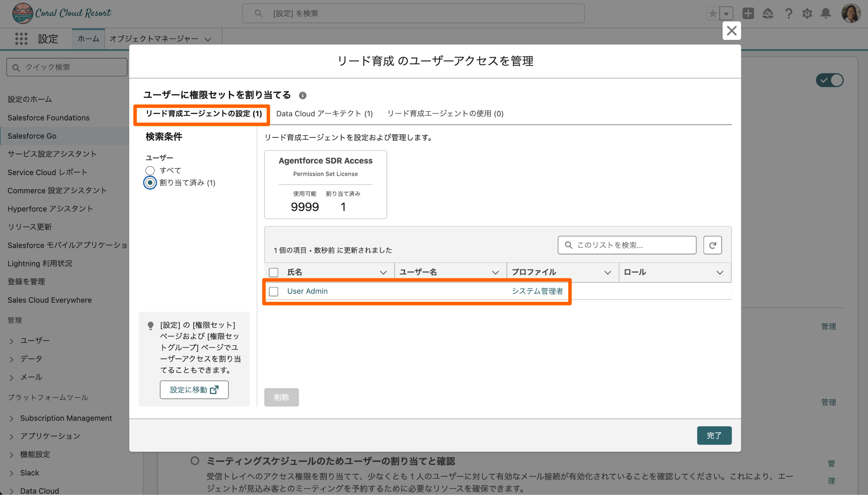Click the 完了 button
Viewport: 868px width, 495px height.
pyautogui.click(x=714, y=436)
